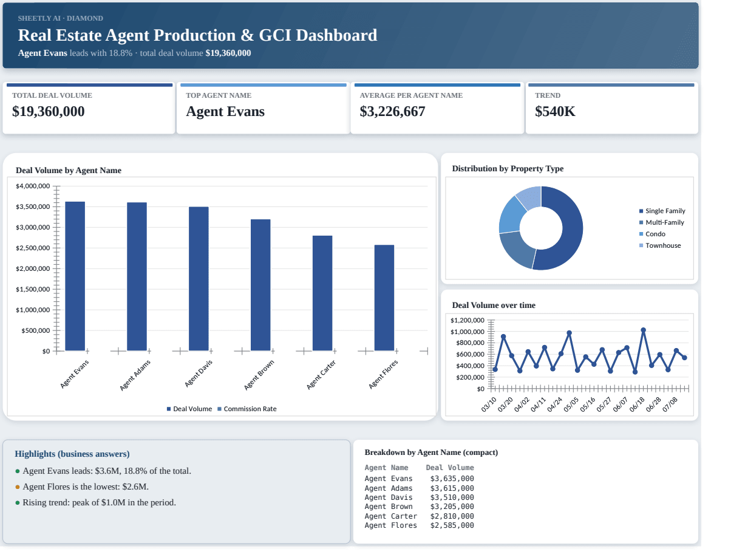745x560 pixels.
Task: Click the peak data point near 06/18
Action: point(644,330)
